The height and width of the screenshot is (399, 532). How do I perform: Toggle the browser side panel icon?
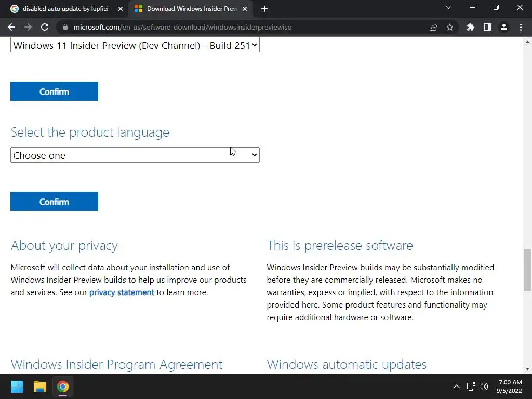[487, 27]
